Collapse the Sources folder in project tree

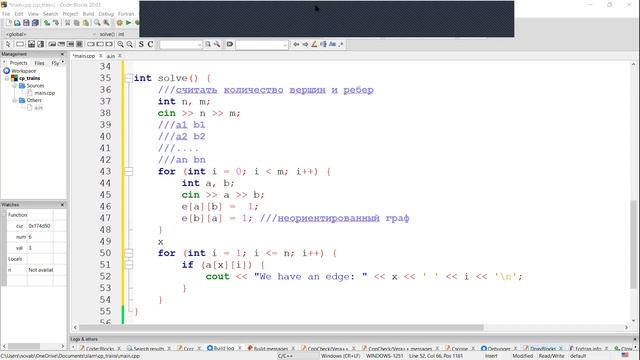click(14, 86)
